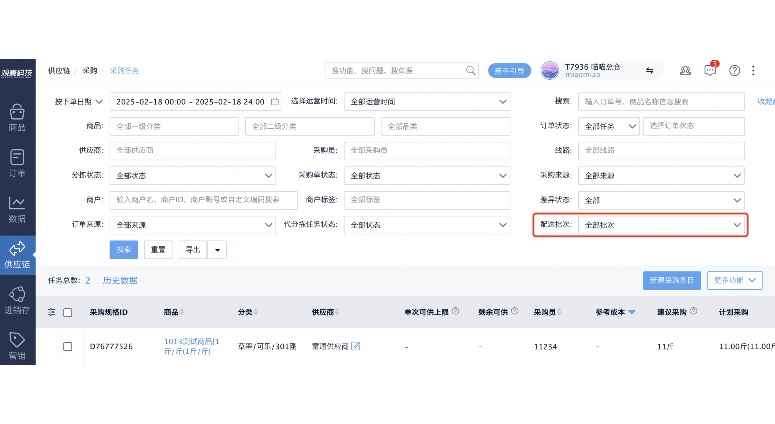Screen dimensions: 775x424
Task: Click the 全部标签 merchant tag field
Action: click(427, 200)
